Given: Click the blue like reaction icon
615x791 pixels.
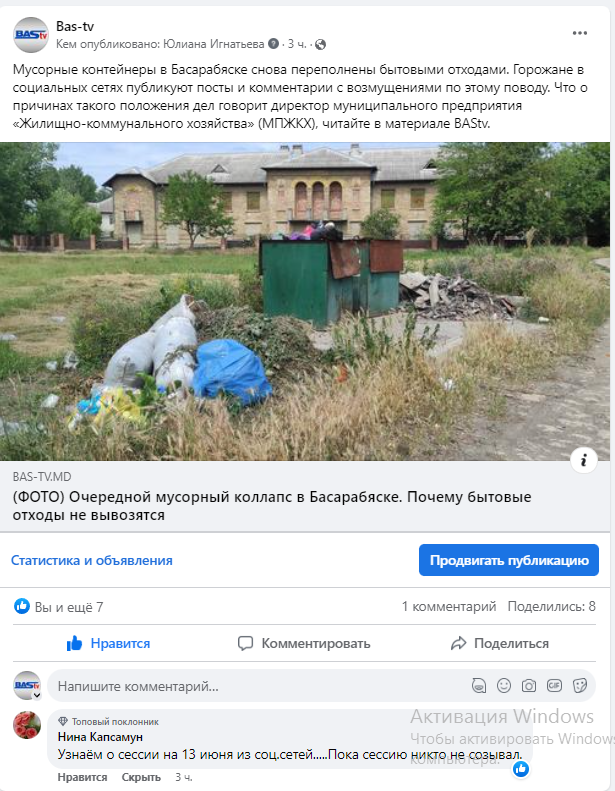Looking at the screenshot, I should pos(22,606).
